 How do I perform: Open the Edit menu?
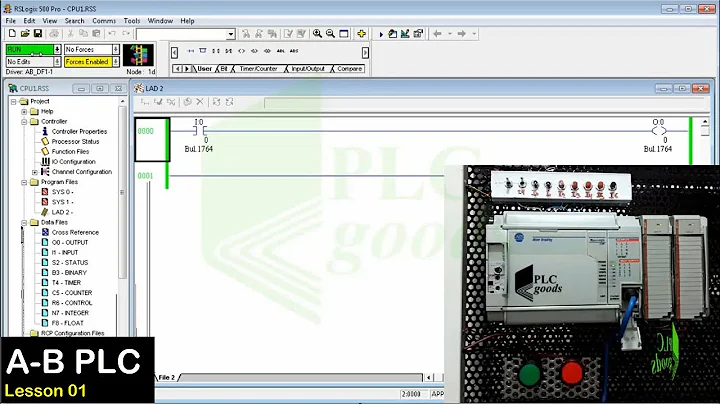[29, 21]
